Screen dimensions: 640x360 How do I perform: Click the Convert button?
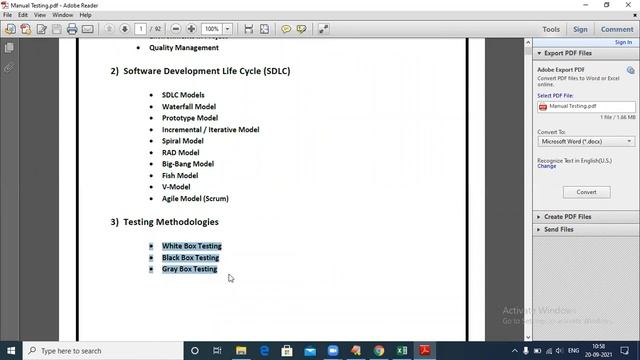[587, 192]
